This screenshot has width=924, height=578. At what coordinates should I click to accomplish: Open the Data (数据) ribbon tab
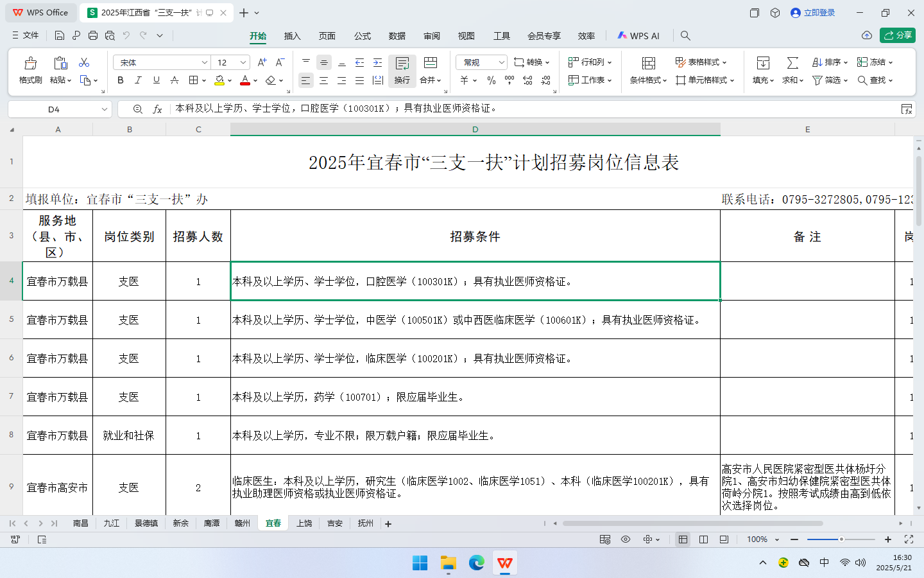pyautogui.click(x=397, y=36)
